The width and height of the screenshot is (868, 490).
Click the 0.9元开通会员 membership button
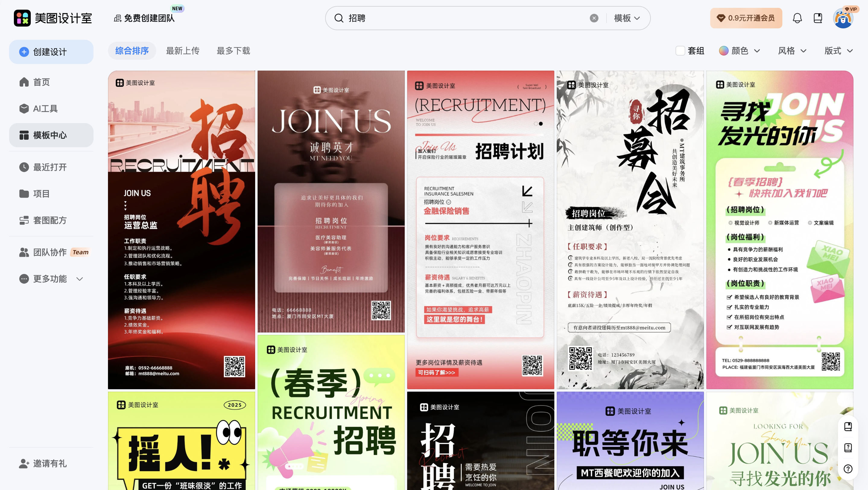click(746, 18)
